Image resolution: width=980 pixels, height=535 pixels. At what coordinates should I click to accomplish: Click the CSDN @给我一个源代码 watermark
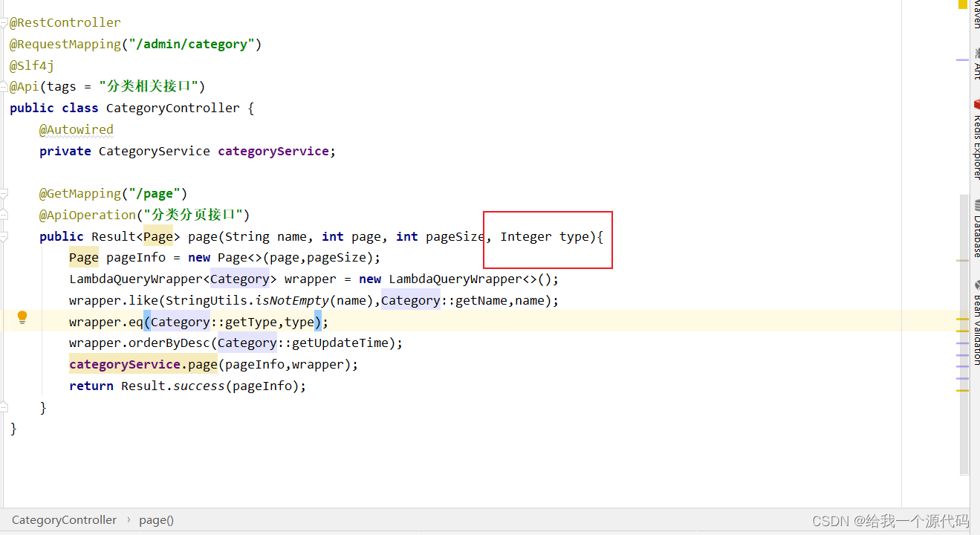pos(892,521)
